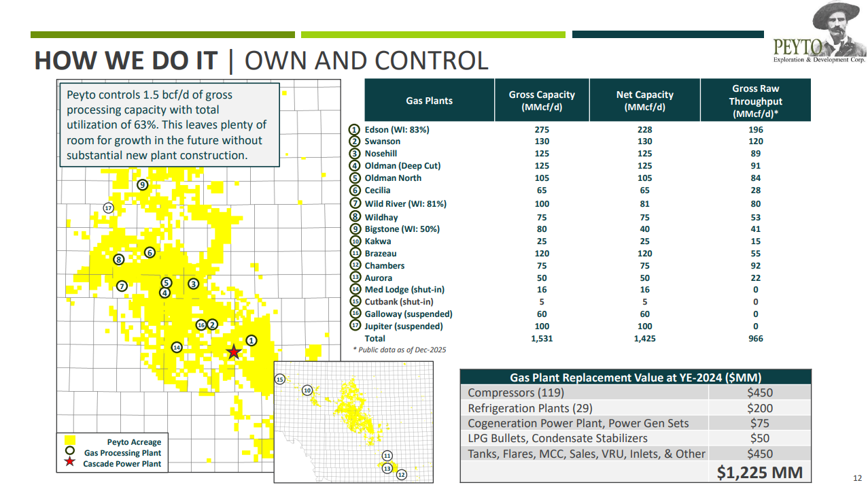Click map marker 10 on the inset map
The height and width of the screenshot is (487, 868).
point(307,390)
